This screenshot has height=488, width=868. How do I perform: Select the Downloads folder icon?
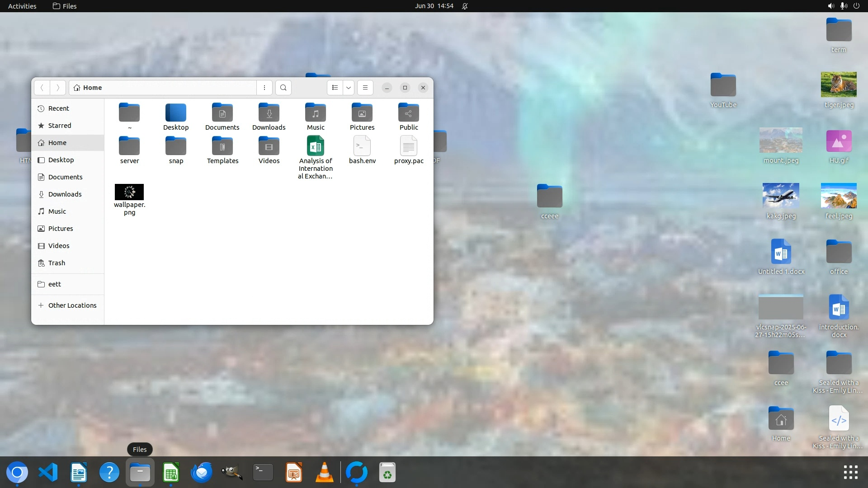click(269, 113)
